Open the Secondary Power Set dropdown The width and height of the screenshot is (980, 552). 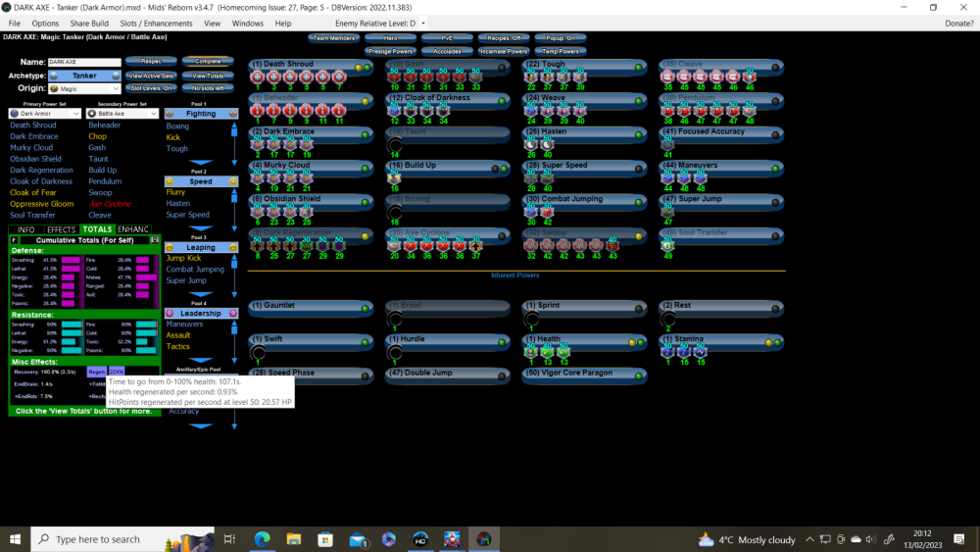[122, 114]
